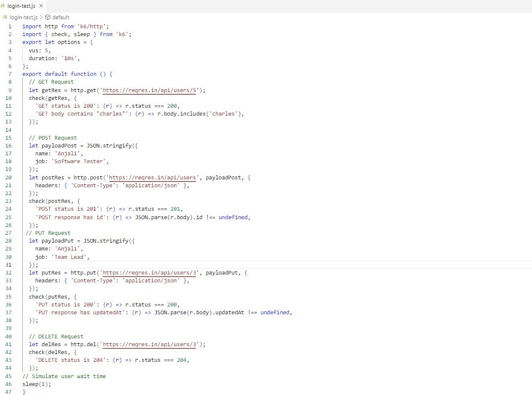Click the cube symbol icon before default
The height and width of the screenshot is (395, 532).
tap(48, 17)
